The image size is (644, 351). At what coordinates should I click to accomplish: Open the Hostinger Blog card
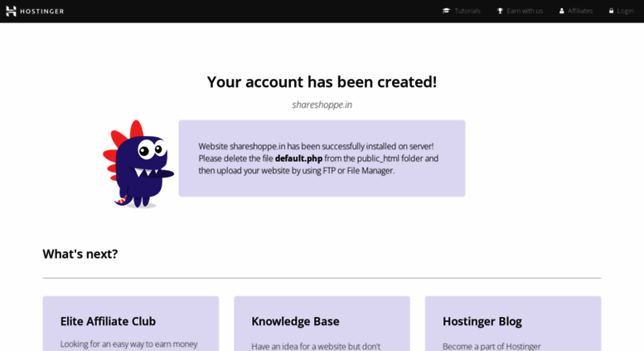tap(513, 324)
